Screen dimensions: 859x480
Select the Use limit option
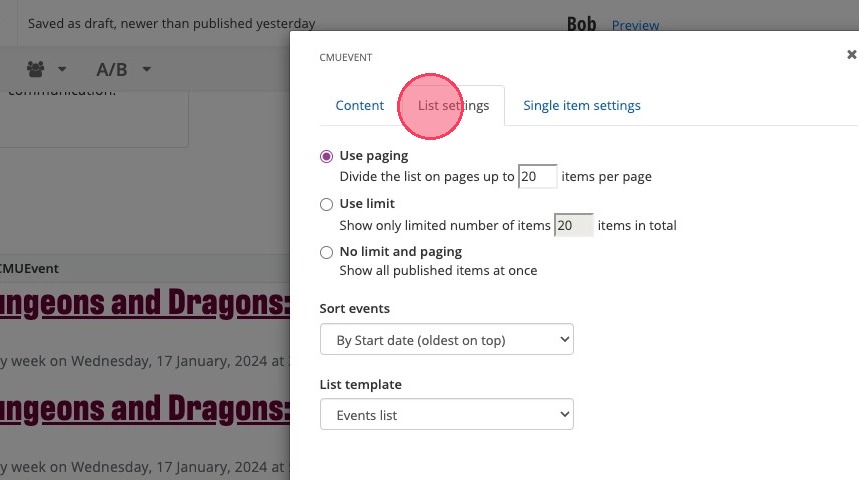(326, 204)
